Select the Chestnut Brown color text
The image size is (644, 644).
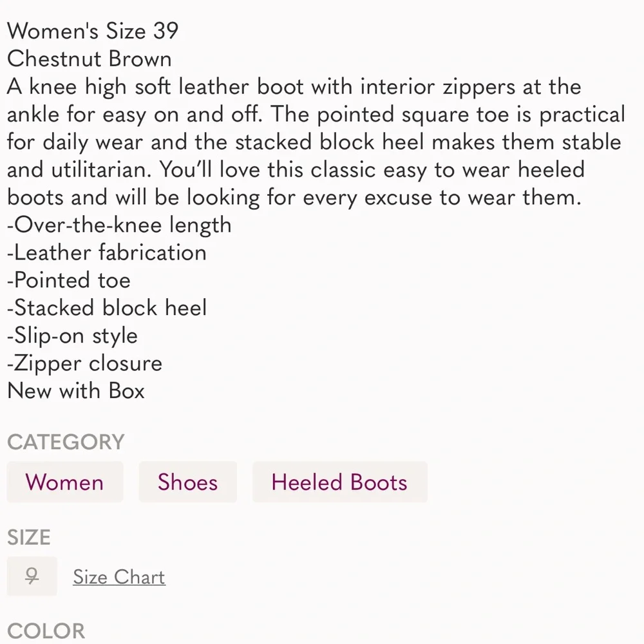click(x=89, y=59)
